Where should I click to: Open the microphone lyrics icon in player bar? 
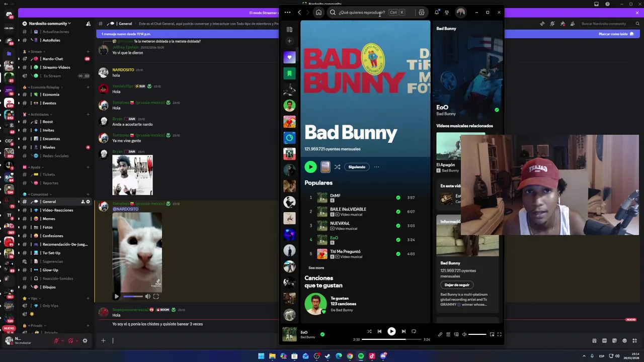tap(440, 334)
